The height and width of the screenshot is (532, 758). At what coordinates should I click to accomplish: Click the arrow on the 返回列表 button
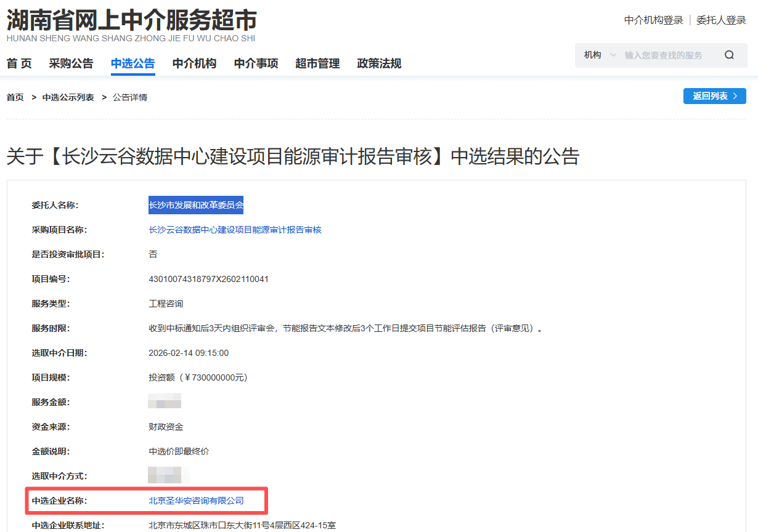[x=733, y=96]
